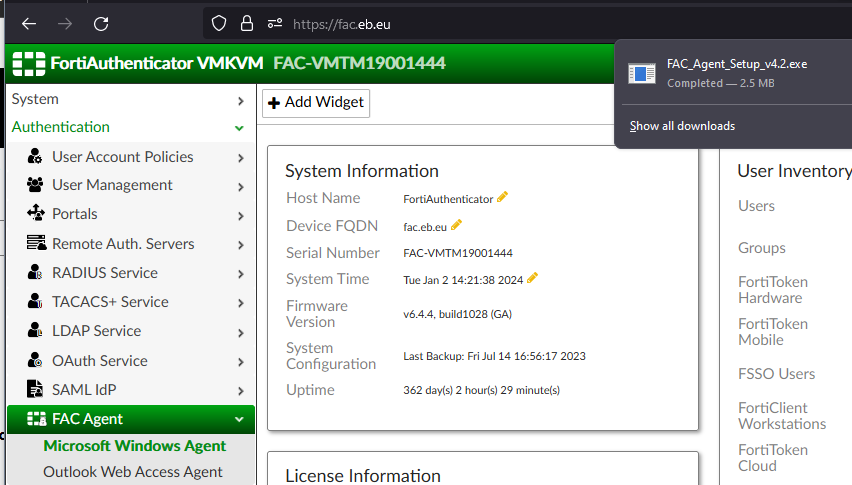Expand the System menu chevron
The width and height of the screenshot is (852, 485).
tap(241, 100)
